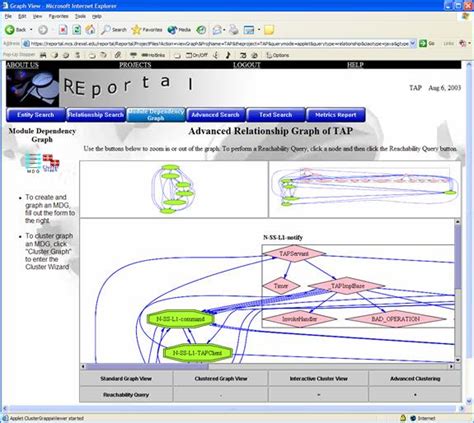
Task: Open the Tools menu
Action: tap(80, 16)
